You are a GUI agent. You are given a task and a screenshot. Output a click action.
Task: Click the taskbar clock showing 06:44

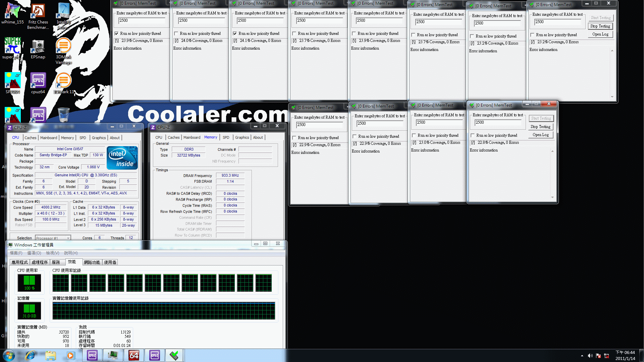625,355
